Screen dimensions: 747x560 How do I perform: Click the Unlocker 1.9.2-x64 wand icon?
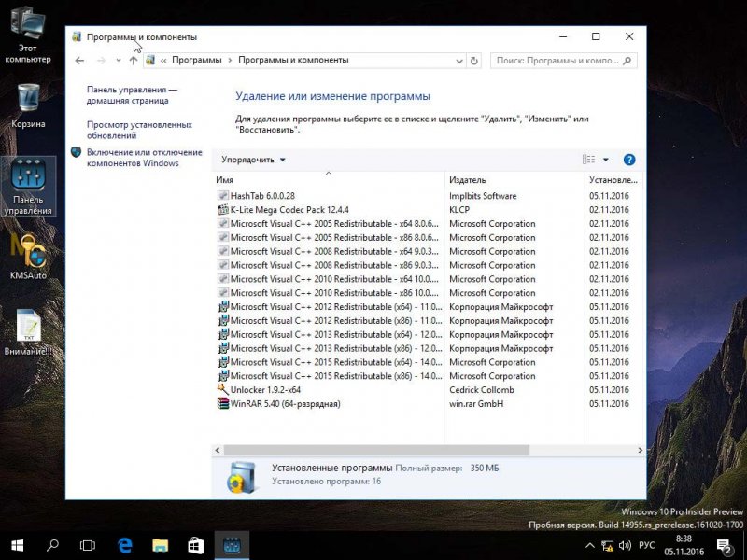(222, 389)
